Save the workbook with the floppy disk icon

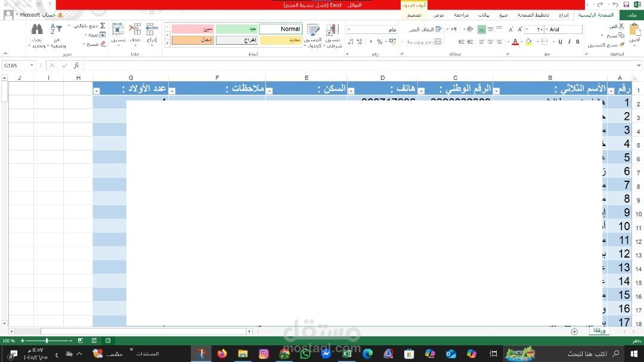click(626, 5)
